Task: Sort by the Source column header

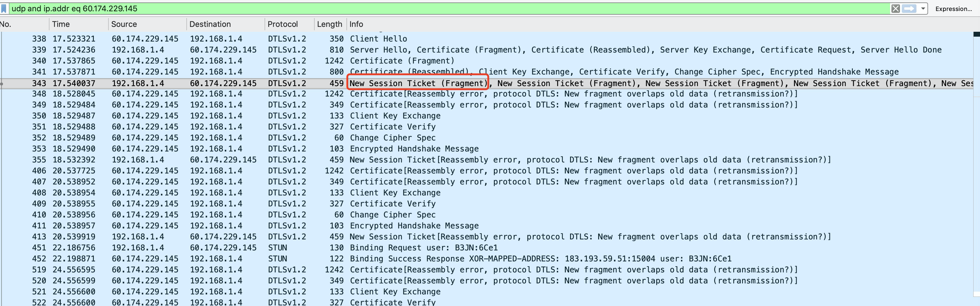Action: (147, 24)
